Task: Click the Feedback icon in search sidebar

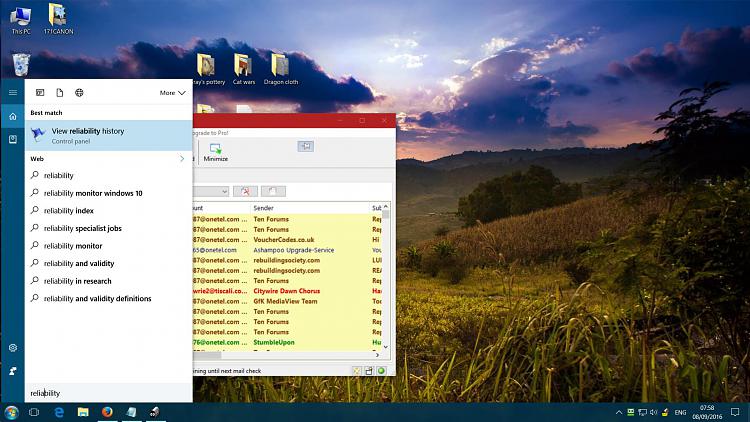Action: coord(13,371)
